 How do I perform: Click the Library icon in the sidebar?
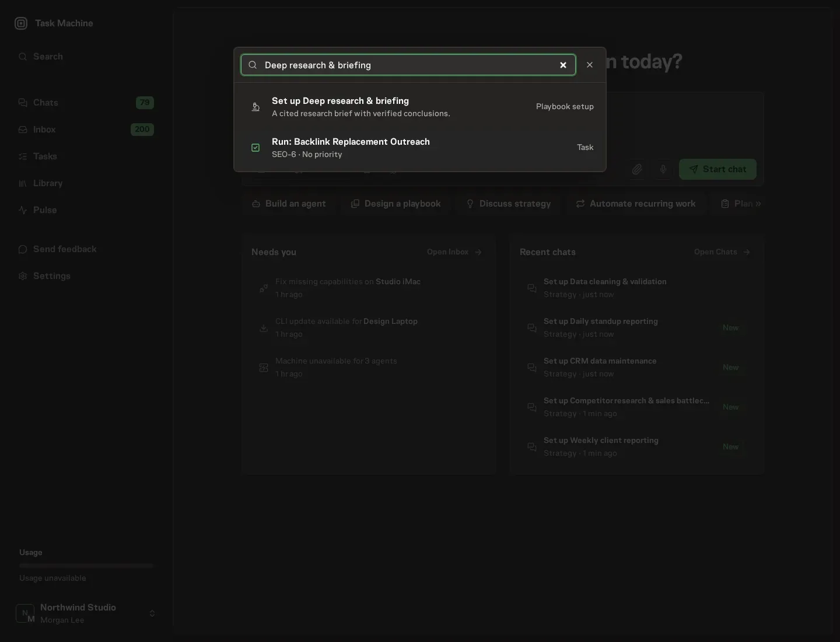click(23, 183)
